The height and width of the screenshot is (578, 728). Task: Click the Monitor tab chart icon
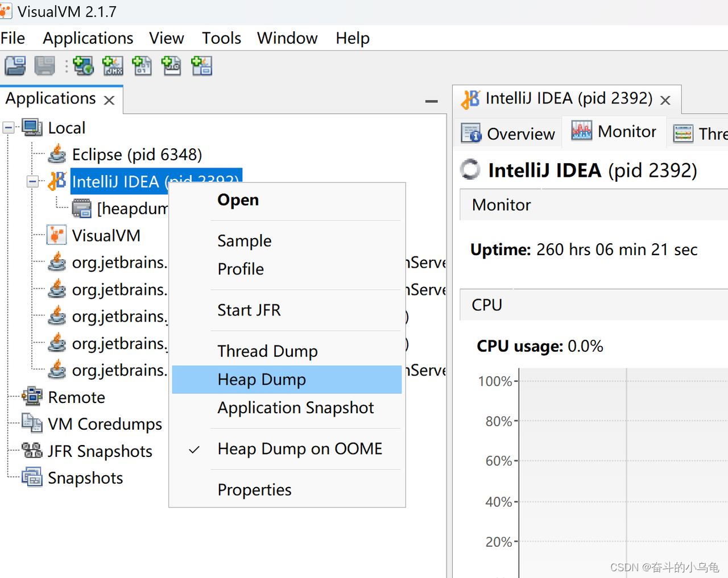581,131
